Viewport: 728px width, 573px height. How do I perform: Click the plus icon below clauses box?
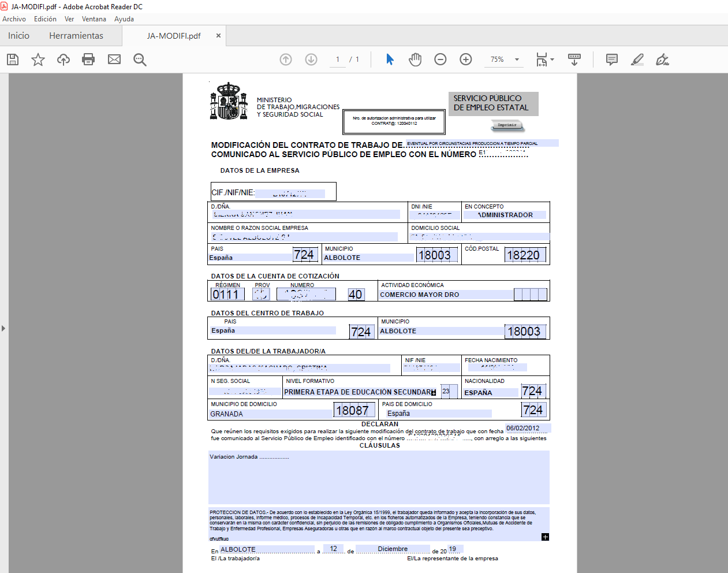pos(546,537)
